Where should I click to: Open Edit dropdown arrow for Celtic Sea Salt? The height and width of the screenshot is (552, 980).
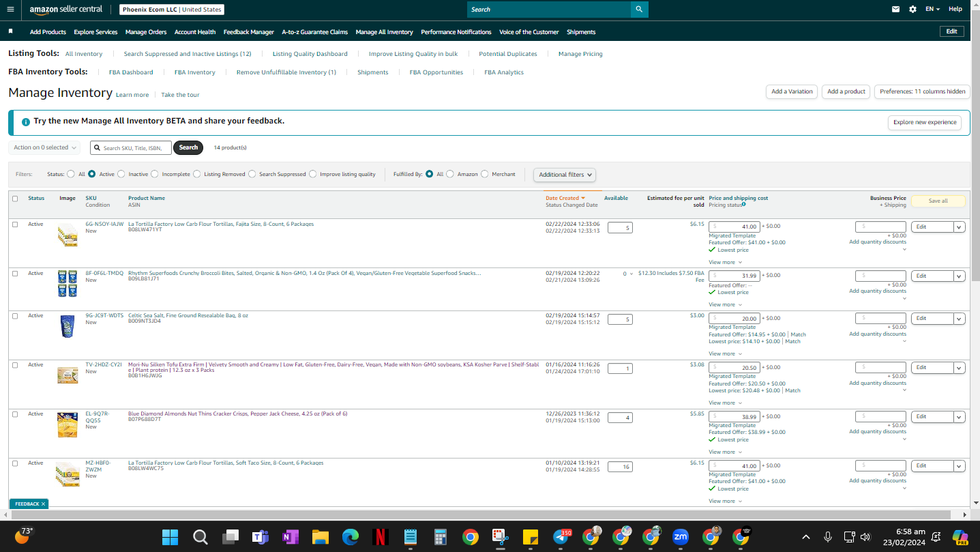(960, 319)
